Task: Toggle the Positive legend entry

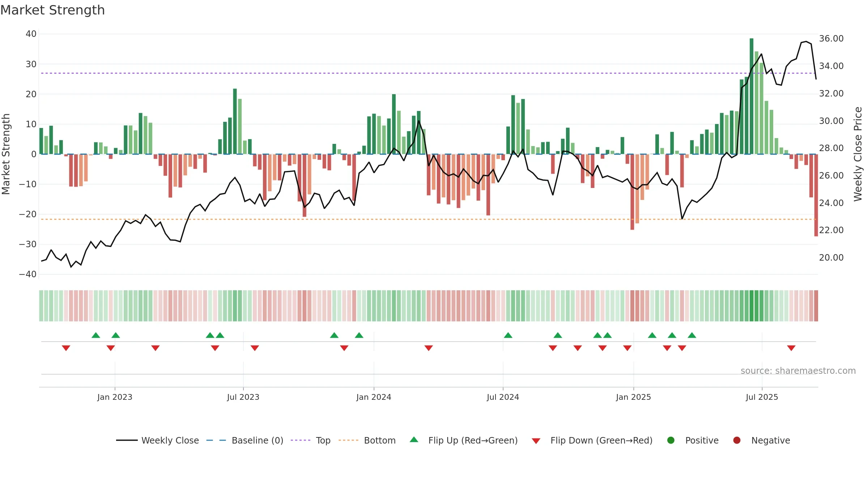Action: (693, 440)
